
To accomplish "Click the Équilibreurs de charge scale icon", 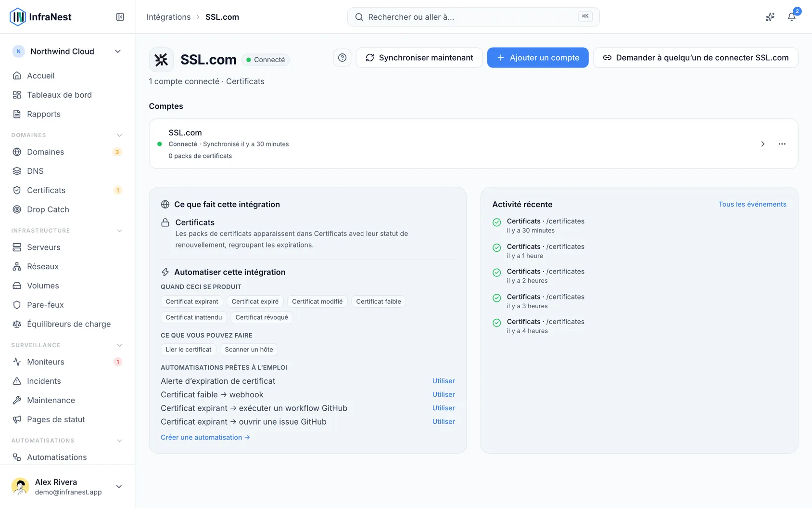I will [x=17, y=324].
